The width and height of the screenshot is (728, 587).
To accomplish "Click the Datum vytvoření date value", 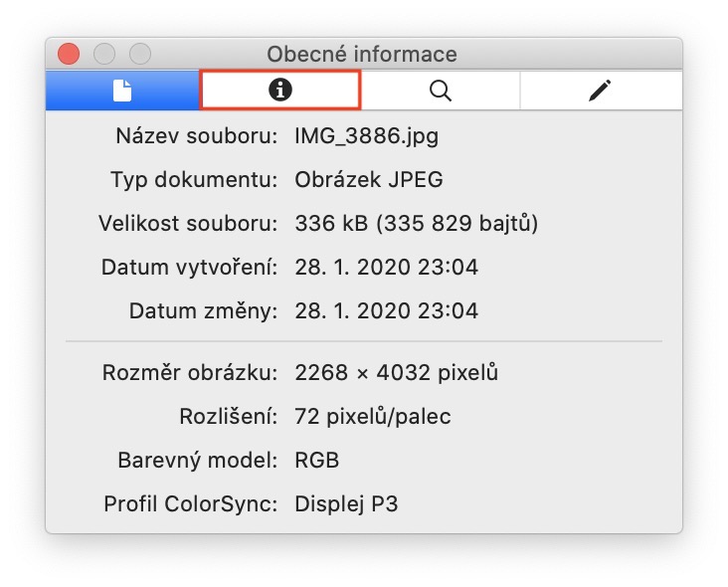I will point(386,268).
